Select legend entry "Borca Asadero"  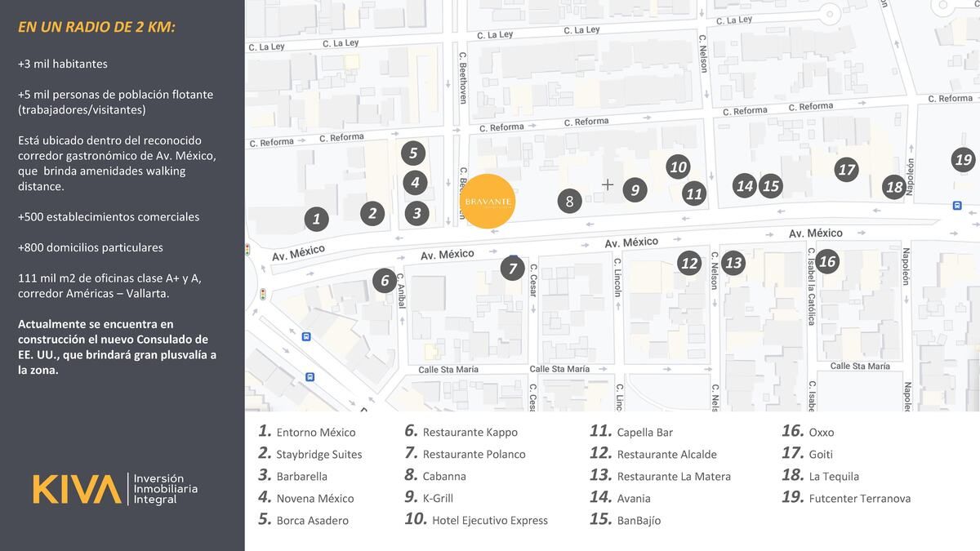tap(304, 520)
